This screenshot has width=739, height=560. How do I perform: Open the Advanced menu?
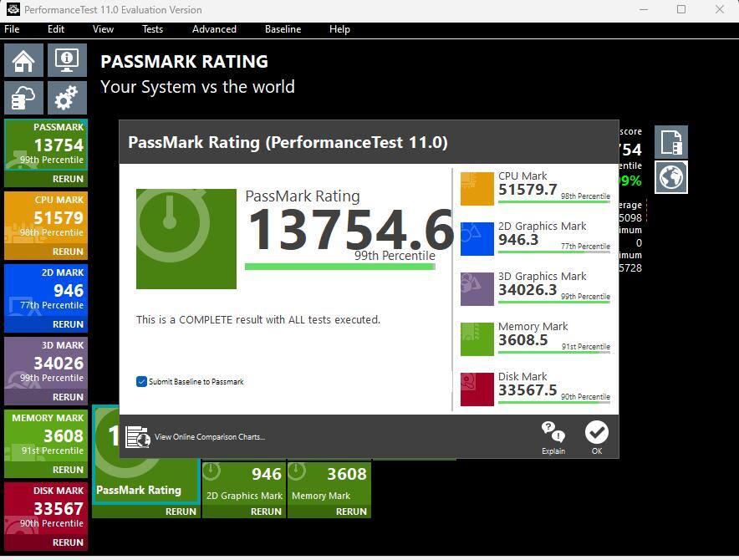click(x=214, y=28)
